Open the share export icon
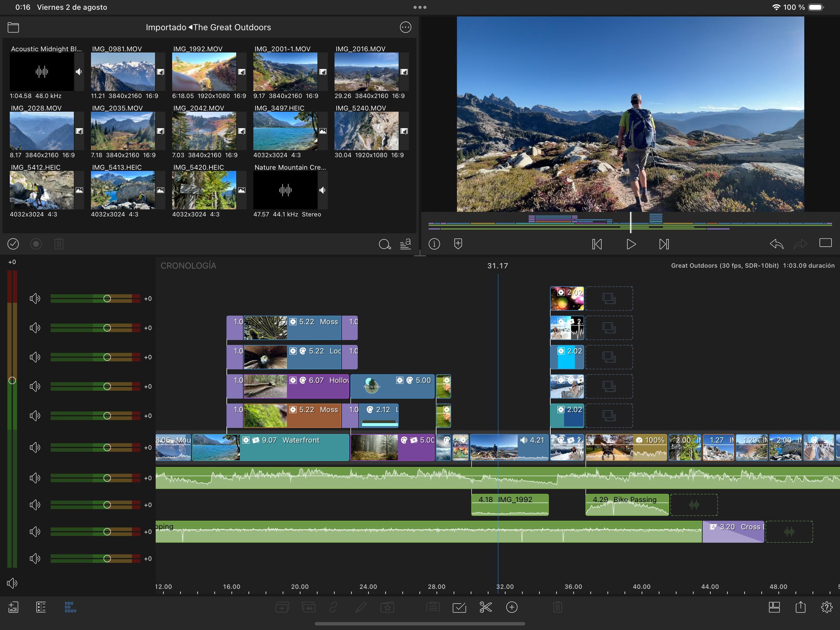This screenshot has height=630, width=840. coord(800,607)
